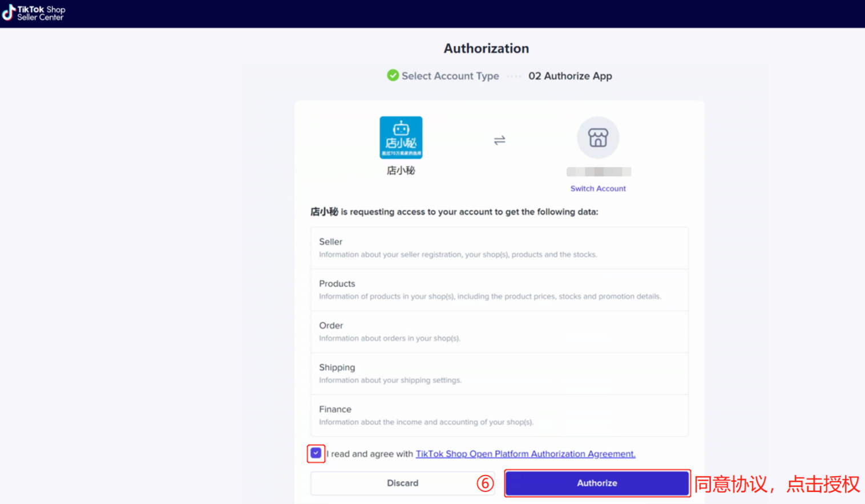Image resolution: width=865 pixels, height=504 pixels.
Task: Click the Shipping permission card
Action: point(499,373)
